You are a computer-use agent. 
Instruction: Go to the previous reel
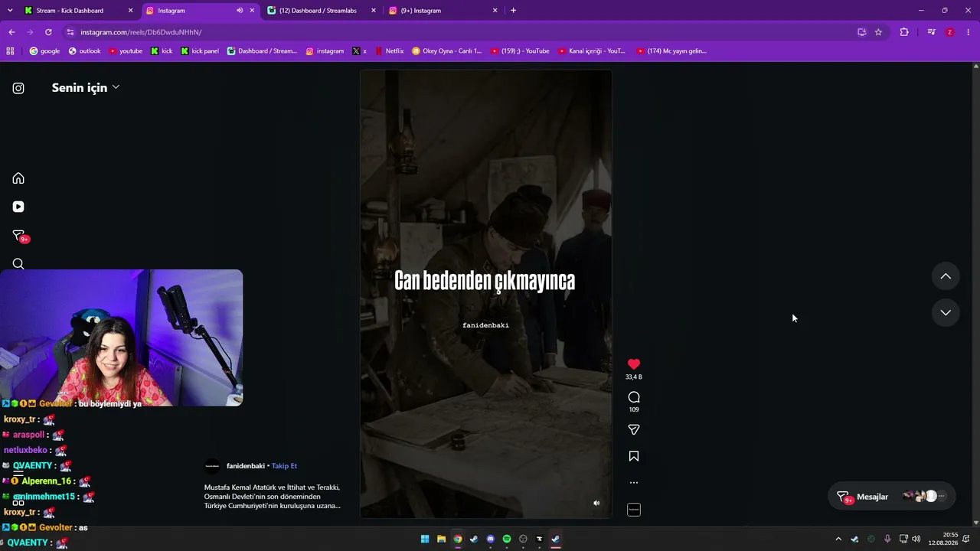946,276
